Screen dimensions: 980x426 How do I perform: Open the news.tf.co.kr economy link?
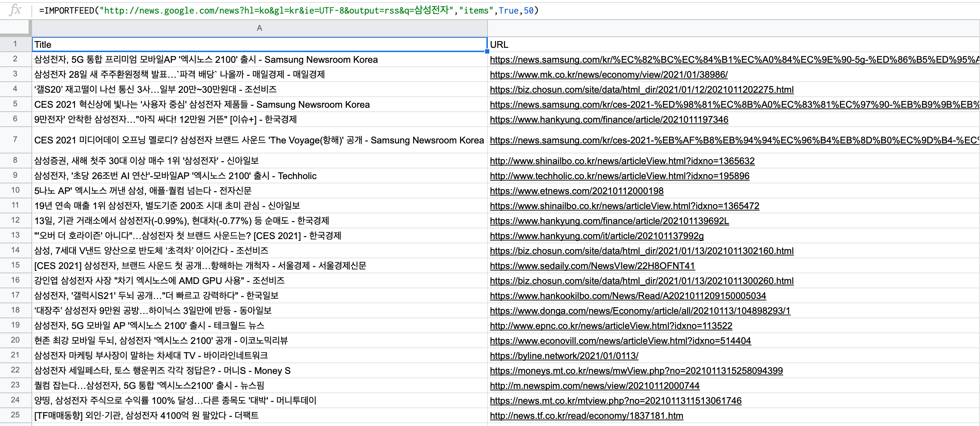point(586,416)
